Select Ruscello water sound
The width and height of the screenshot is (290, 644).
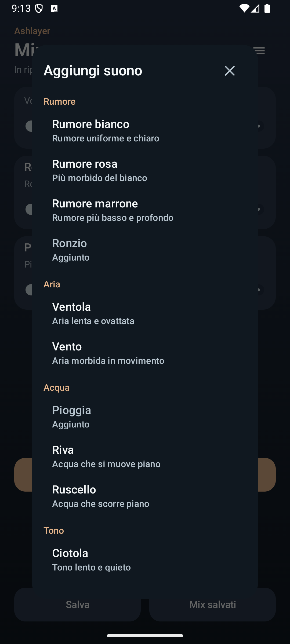tap(145, 496)
